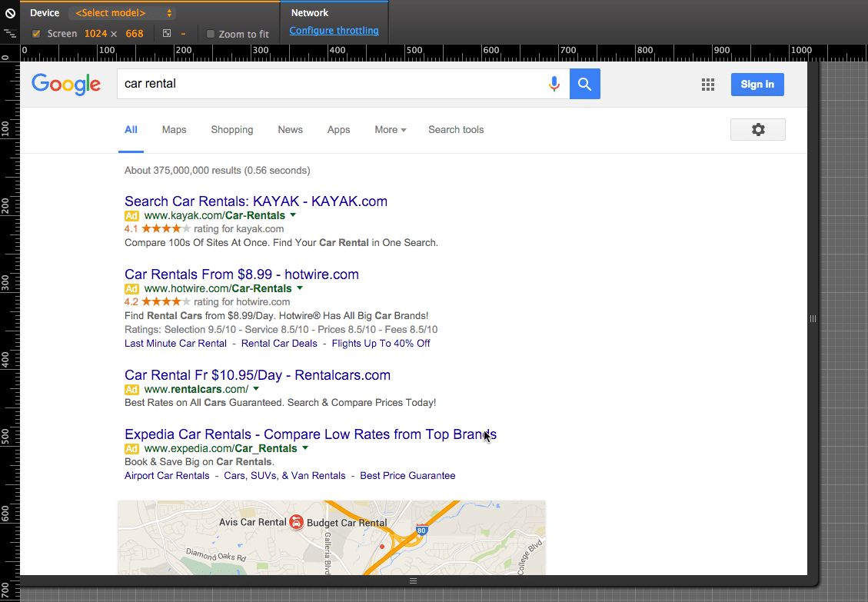Click the Configure throttling link
This screenshot has width=868, height=602.
tap(334, 31)
